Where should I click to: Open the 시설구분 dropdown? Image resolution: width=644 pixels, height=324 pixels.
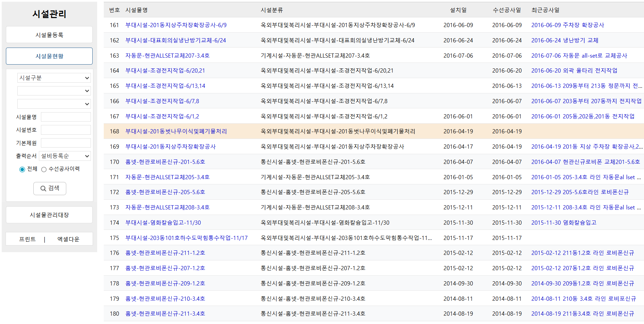click(54, 78)
